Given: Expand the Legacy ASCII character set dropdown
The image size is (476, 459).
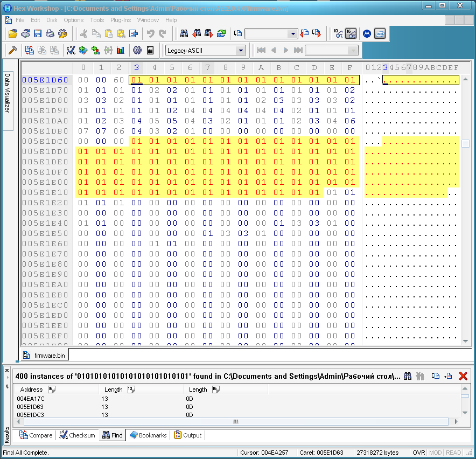Looking at the screenshot, I should tap(240, 51).
